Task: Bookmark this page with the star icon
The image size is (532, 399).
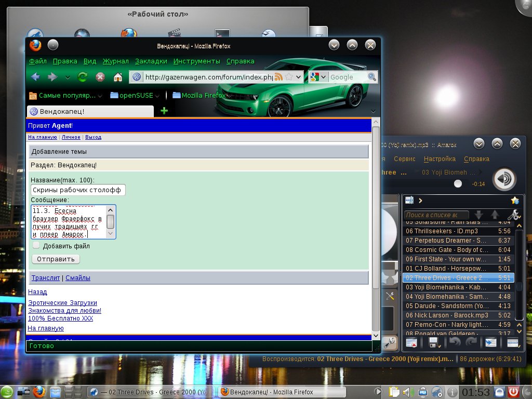Action: click(289, 77)
